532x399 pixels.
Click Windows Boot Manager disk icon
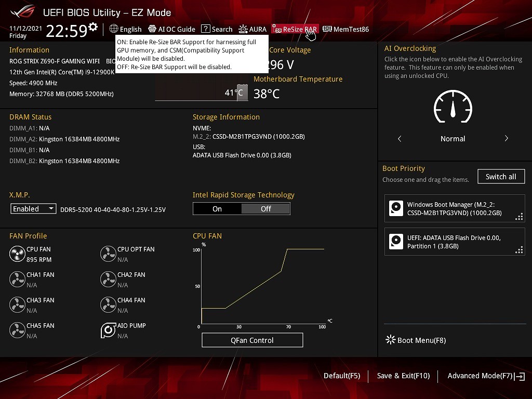[x=396, y=208]
